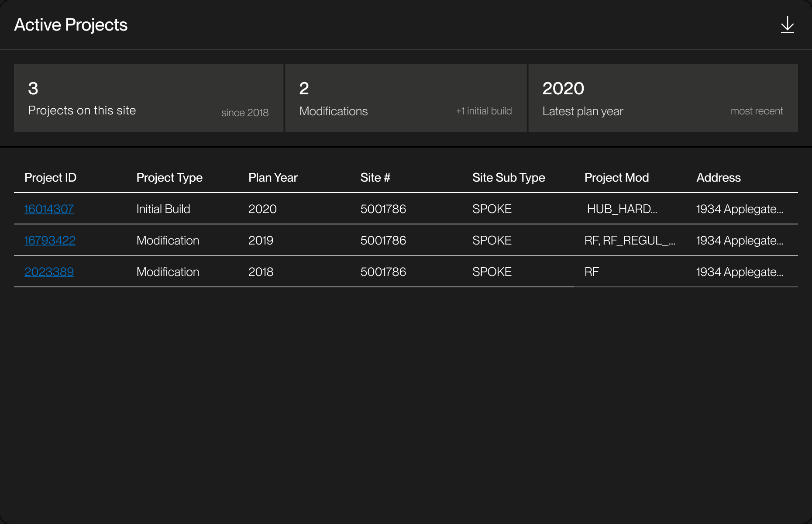Open project link 16793422
Viewport: 812px width, 524px height.
point(50,240)
